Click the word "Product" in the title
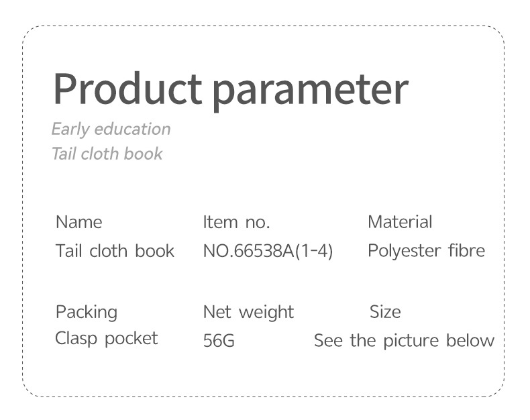The height and width of the screenshot is (420, 530). pyautogui.click(x=127, y=87)
